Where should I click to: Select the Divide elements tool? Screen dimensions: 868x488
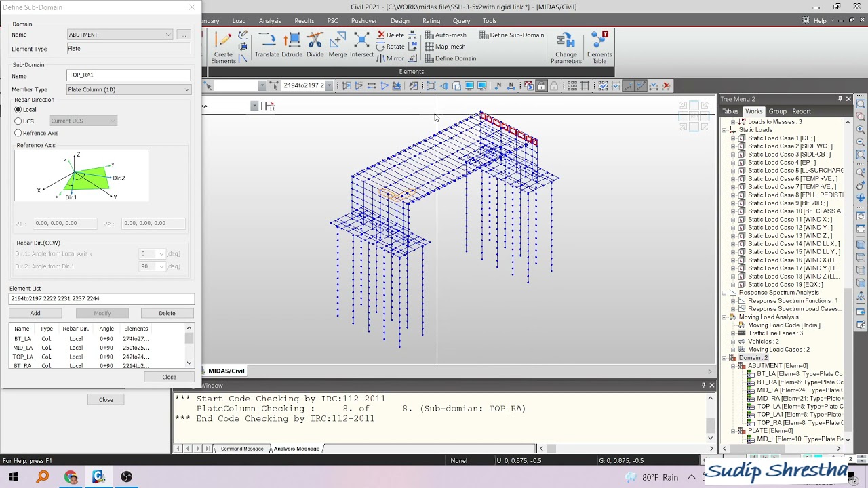point(315,45)
